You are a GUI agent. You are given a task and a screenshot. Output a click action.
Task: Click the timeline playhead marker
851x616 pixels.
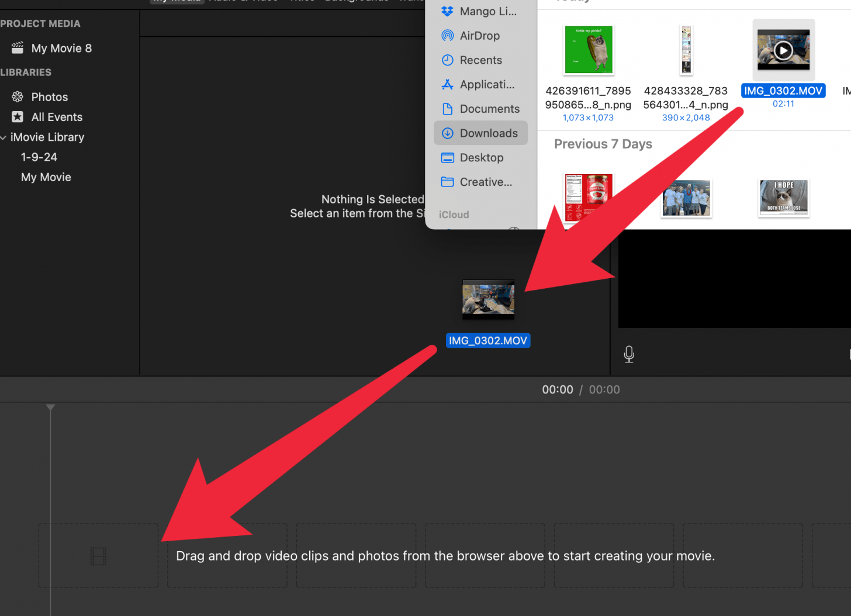pyautogui.click(x=50, y=407)
